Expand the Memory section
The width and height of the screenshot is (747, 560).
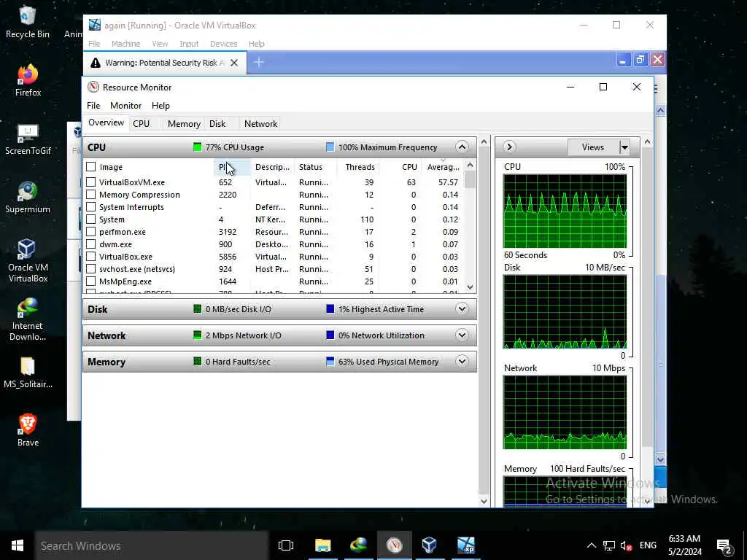click(x=462, y=361)
